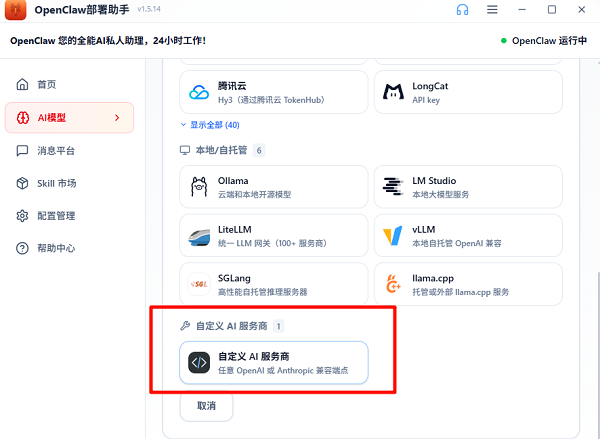
Task: Click the 自定义 AI 服务商 count badge 1
Action: 279,326
